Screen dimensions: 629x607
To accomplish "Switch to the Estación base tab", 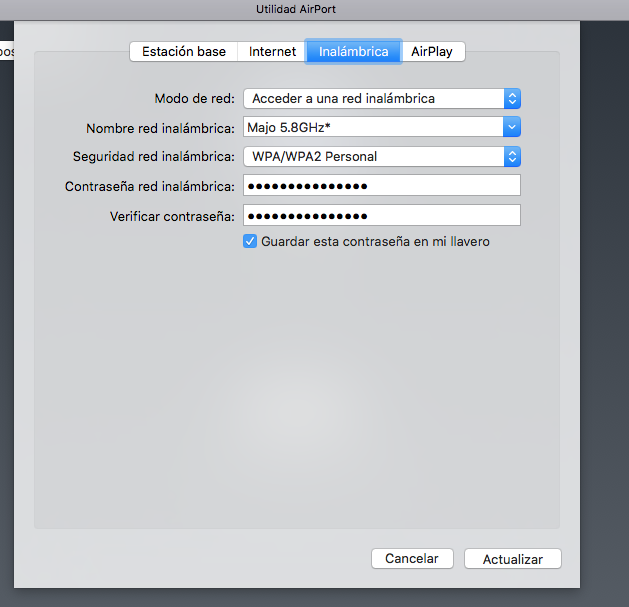I will pos(184,51).
